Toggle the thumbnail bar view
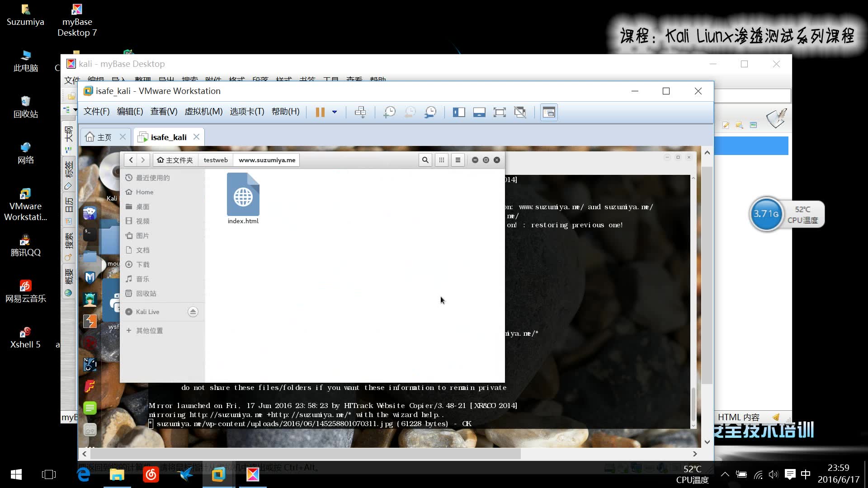This screenshot has width=868, height=488. tap(479, 112)
